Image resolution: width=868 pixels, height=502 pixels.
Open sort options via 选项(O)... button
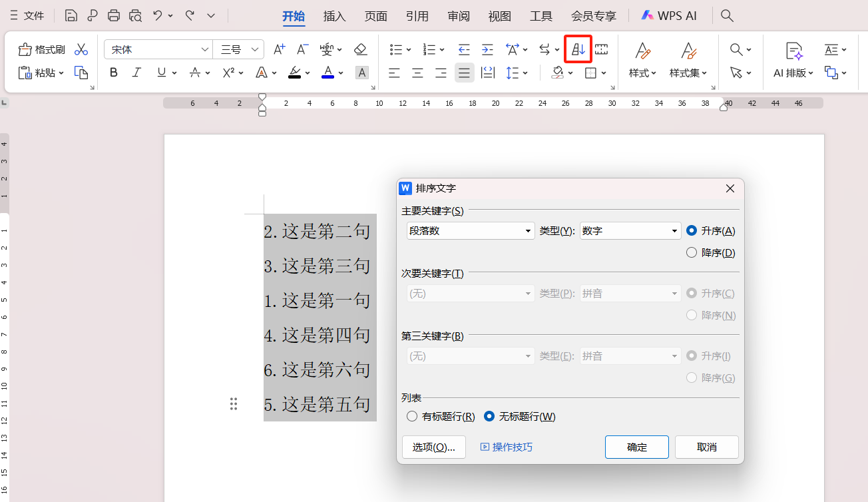433,447
